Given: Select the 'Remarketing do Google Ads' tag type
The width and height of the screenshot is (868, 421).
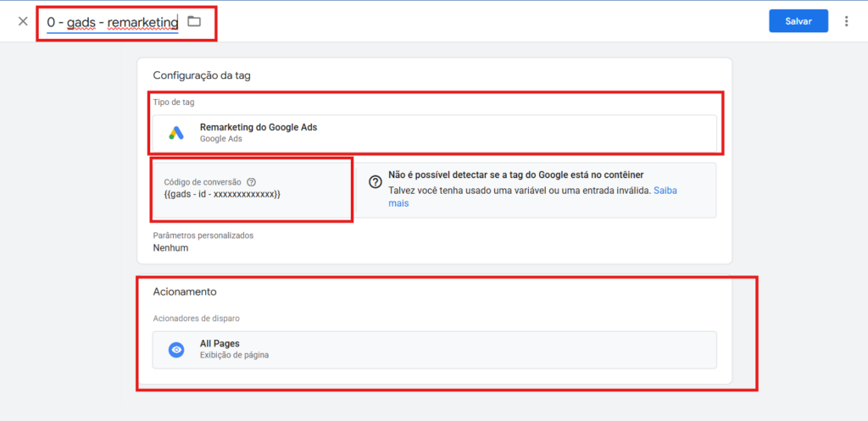Looking at the screenshot, I should [x=435, y=133].
